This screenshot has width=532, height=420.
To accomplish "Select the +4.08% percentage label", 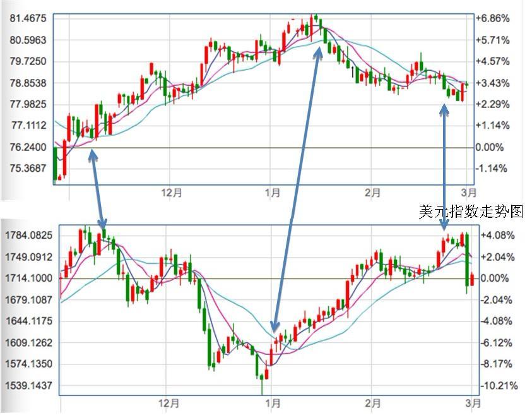I will (x=498, y=236).
